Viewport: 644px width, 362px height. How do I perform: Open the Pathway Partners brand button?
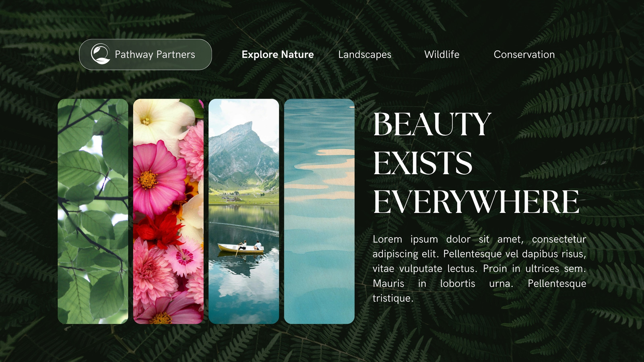145,54
